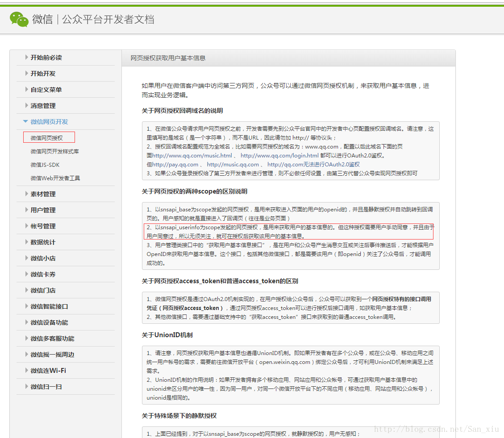Click heading 关于特殊场景下的静默授权
This screenshot has height=438, width=504.
(179, 416)
